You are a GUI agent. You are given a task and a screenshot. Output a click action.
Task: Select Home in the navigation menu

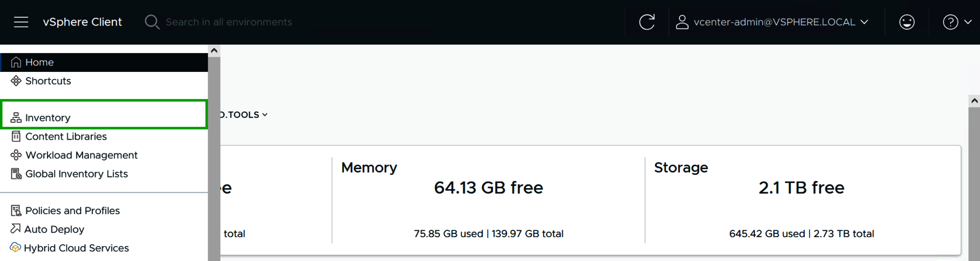coord(39,62)
